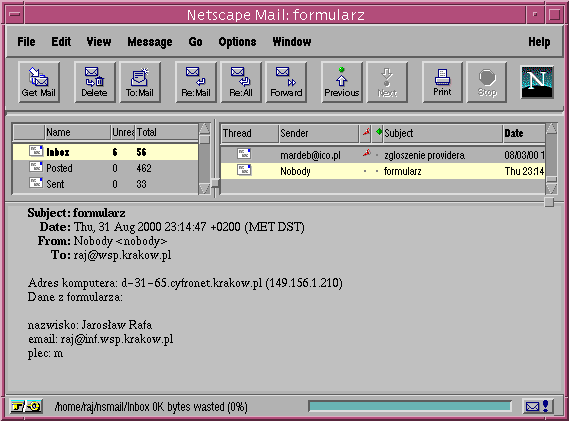Toggle flag on zgloszenie providera message
569x421 pixels.
(366, 154)
